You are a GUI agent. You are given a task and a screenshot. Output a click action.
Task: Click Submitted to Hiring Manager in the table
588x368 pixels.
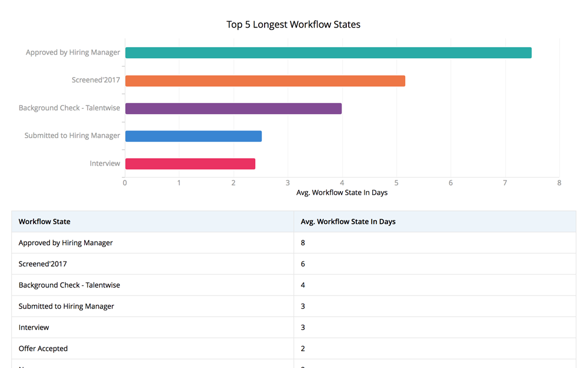pyautogui.click(x=66, y=306)
